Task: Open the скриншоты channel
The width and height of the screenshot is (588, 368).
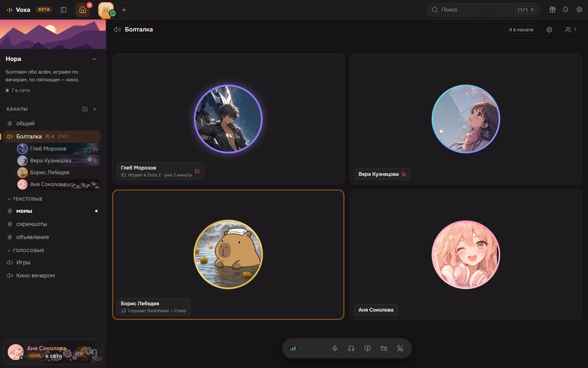Action: [x=52, y=224]
